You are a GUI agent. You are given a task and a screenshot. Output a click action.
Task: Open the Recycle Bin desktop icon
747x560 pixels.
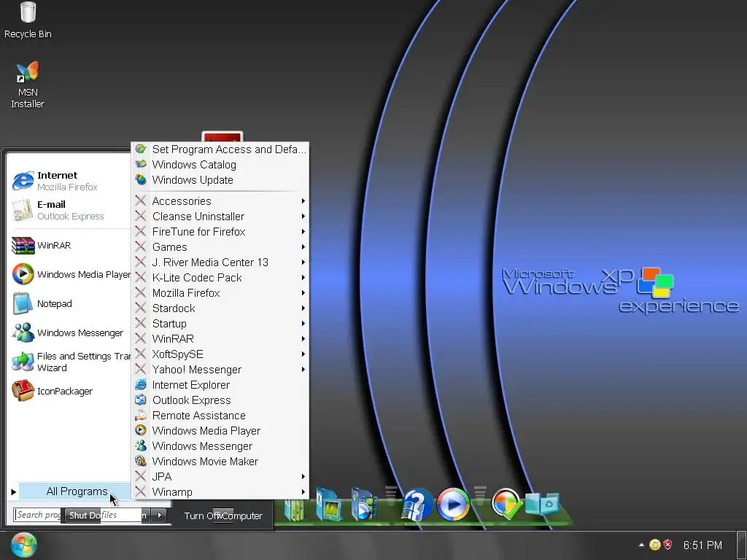(28, 20)
